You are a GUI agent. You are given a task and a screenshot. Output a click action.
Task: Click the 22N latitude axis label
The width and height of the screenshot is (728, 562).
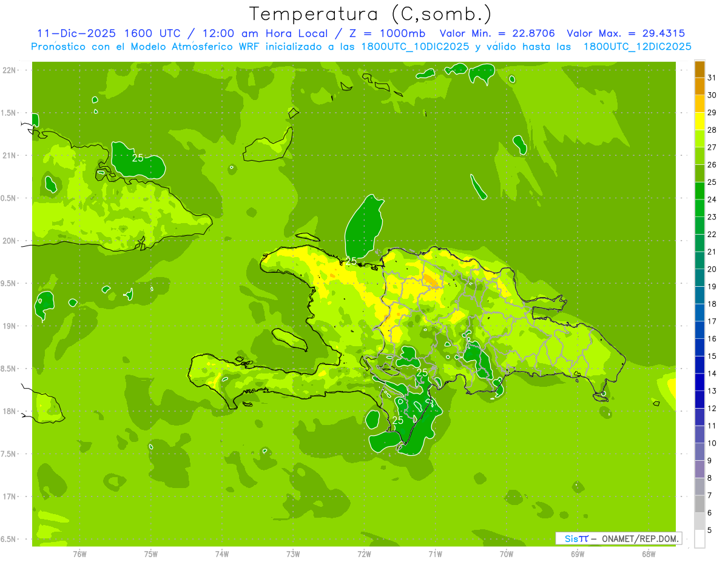tap(10, 70)
